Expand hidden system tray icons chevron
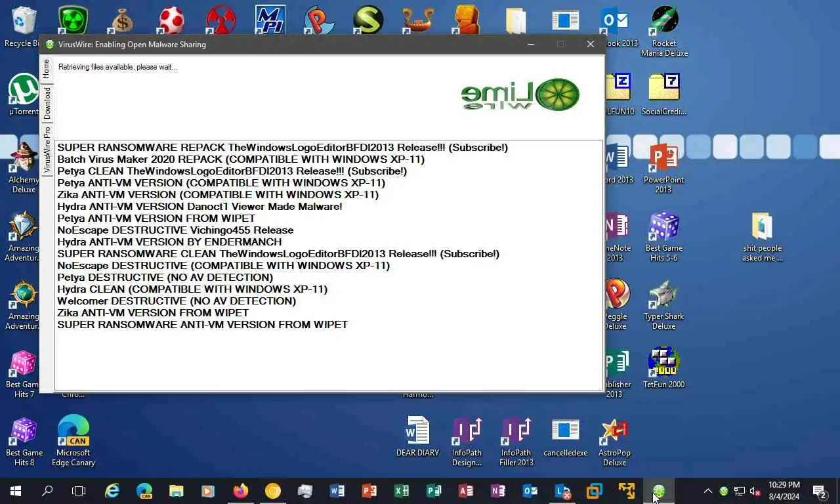 click(x=707, y=491)
